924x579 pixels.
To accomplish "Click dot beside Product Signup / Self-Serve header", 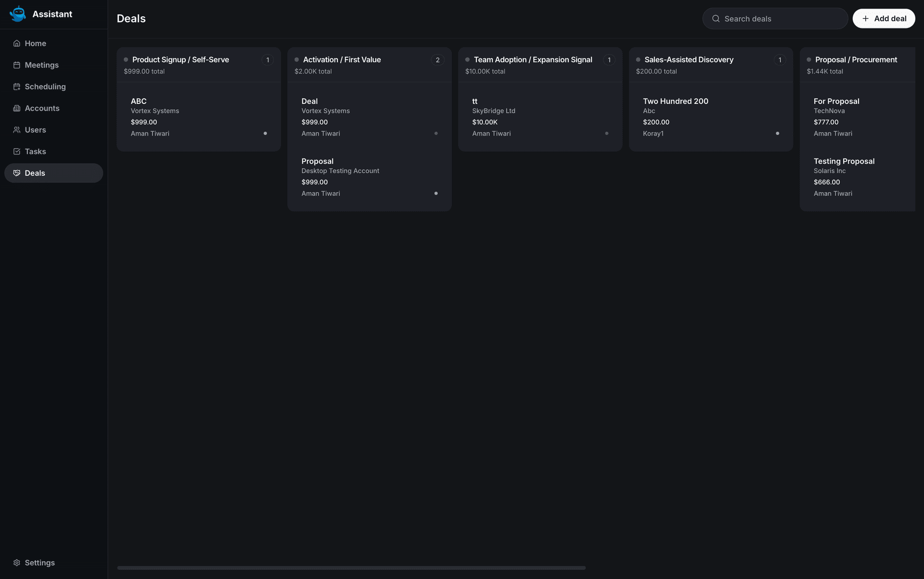I will click(126, 60).
